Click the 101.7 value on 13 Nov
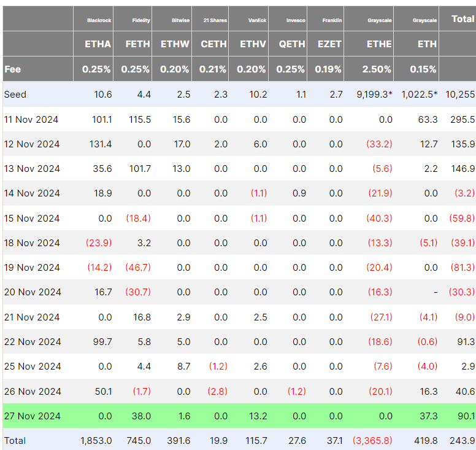 point(140,169)
